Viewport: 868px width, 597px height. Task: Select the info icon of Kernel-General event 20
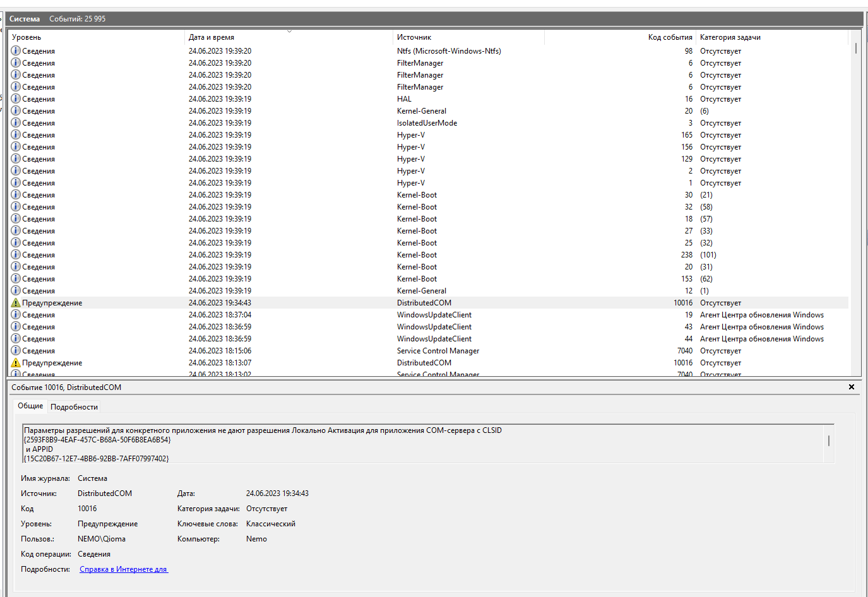click(x=16, y=110)
